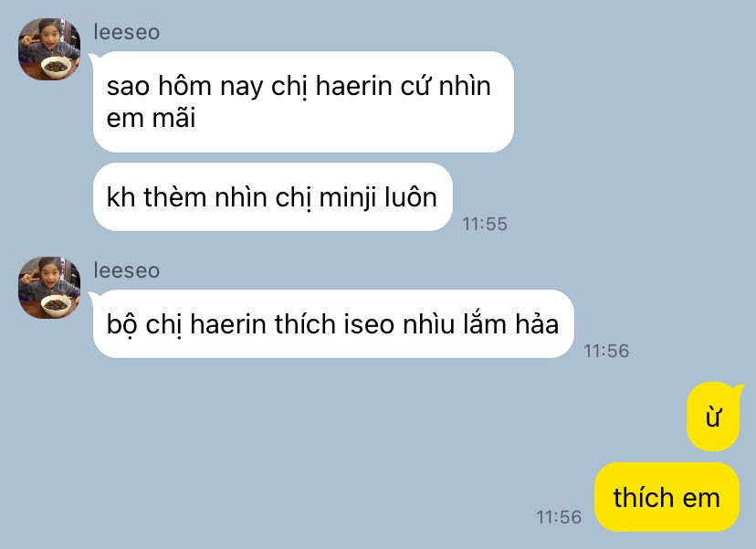
Task: Click the word 'thèm' in the second message
Action: pyautogui.click(x=175, y=196)
